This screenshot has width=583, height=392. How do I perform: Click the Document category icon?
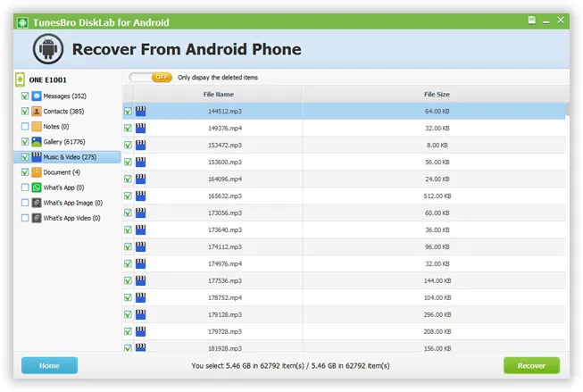37,172
